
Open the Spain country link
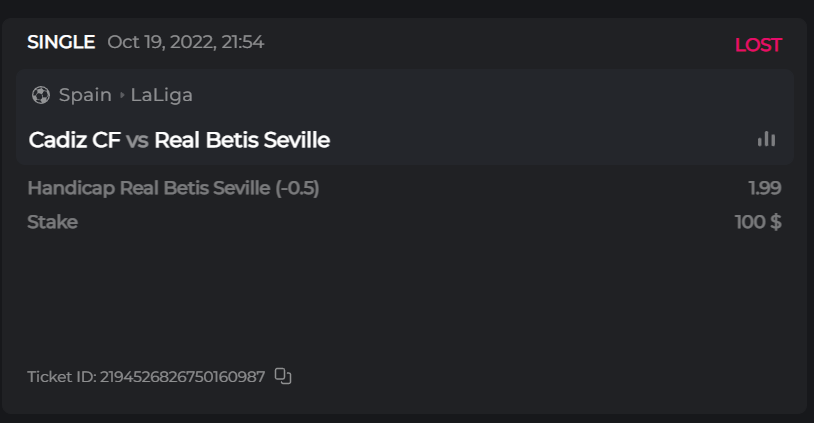(x=85, y=95)
